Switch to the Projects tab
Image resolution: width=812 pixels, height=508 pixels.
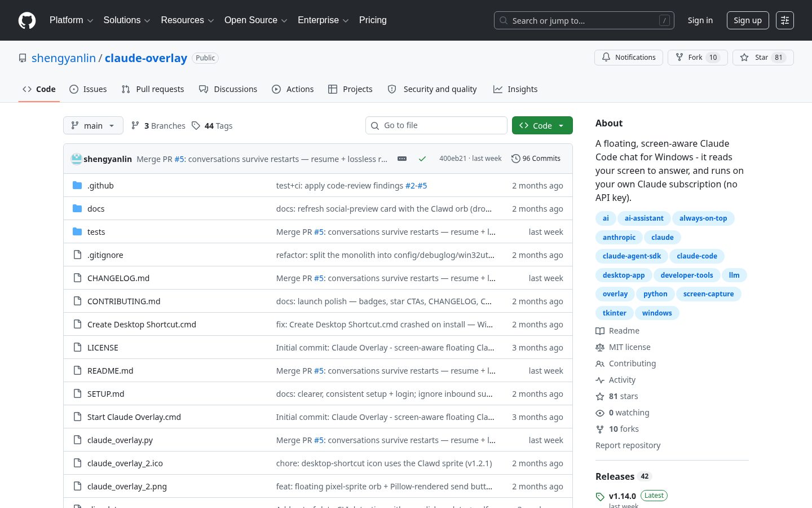350,89
